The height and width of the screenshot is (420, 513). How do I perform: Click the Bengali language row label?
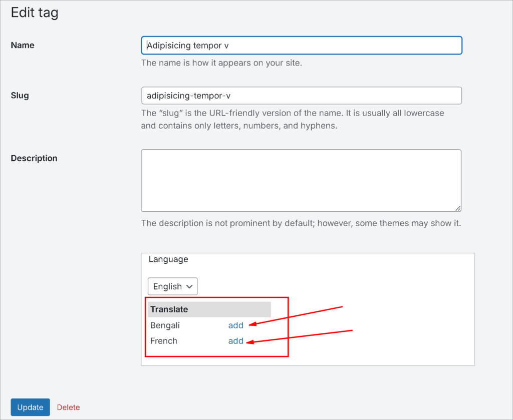[x=165, y=325]
